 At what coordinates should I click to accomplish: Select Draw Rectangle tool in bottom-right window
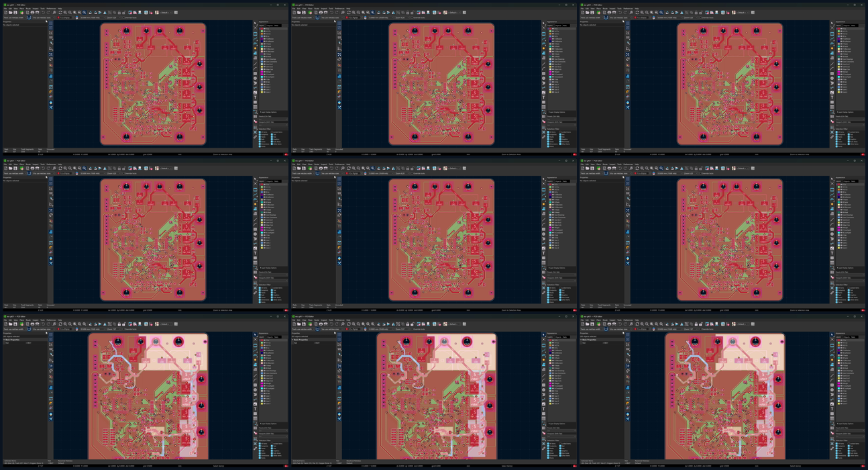[x=832, y=385]
